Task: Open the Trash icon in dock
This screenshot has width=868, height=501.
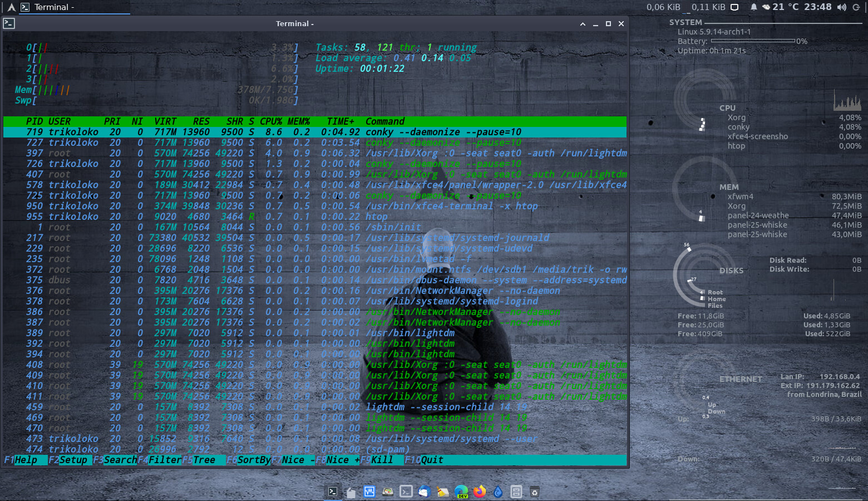Action: [534, 492]
